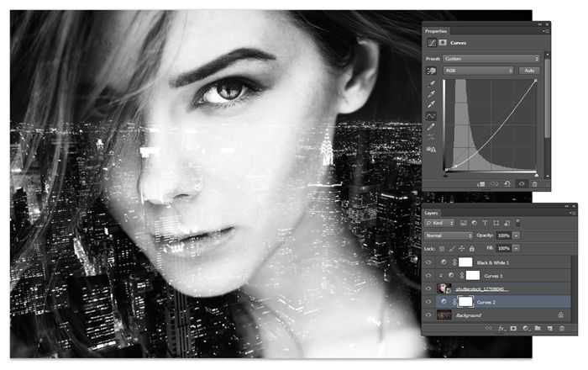588x370 pixels.
Task: Select the Background layer thumbnail
Action: coord(444,315)
